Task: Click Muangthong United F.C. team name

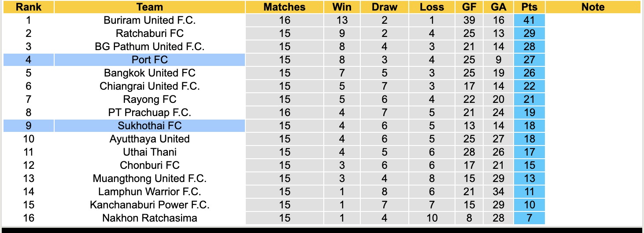Action: tap(150, 178)
